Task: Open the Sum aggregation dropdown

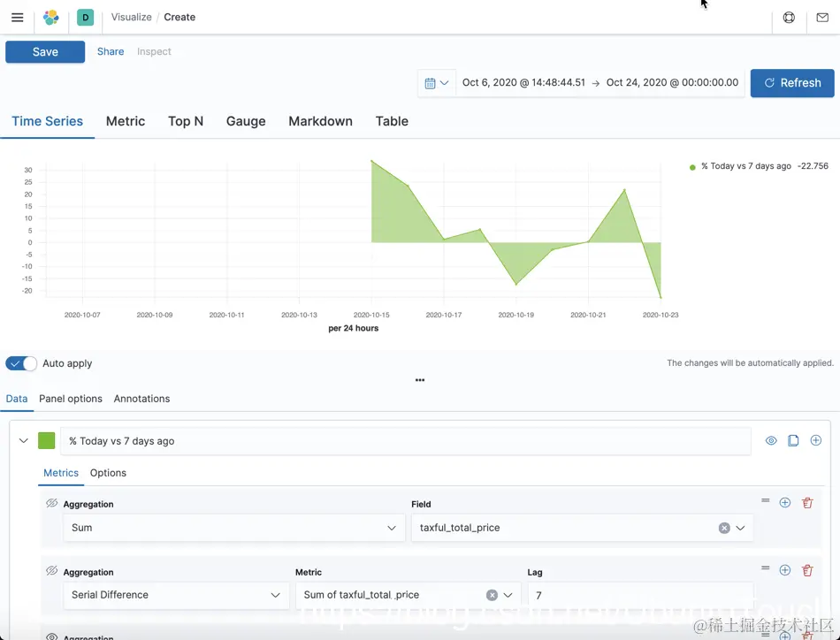Action: tap(234, 528)
